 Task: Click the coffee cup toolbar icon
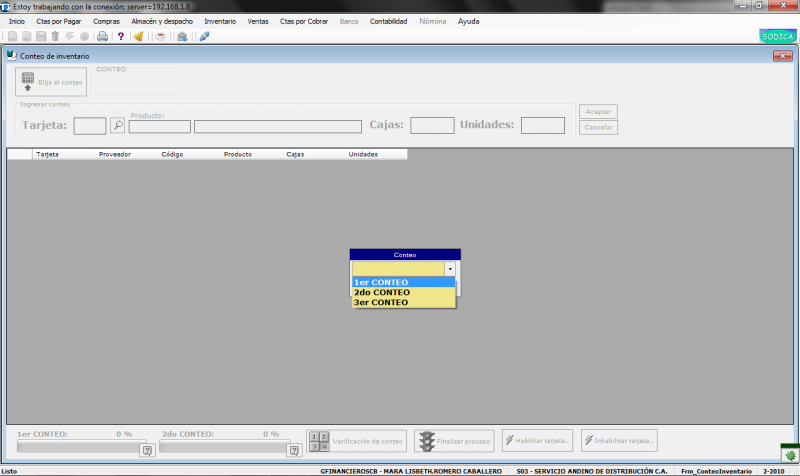pos(160,36)
